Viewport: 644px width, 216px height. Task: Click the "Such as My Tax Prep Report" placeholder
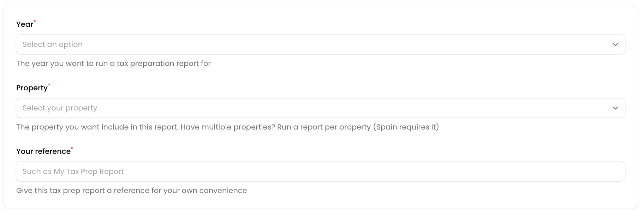73,172
